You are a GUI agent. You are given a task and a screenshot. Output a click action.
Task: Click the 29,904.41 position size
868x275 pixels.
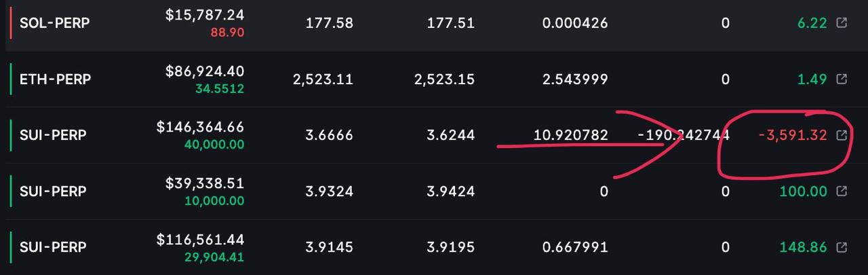pyautogui.click(x=214, y=257)
